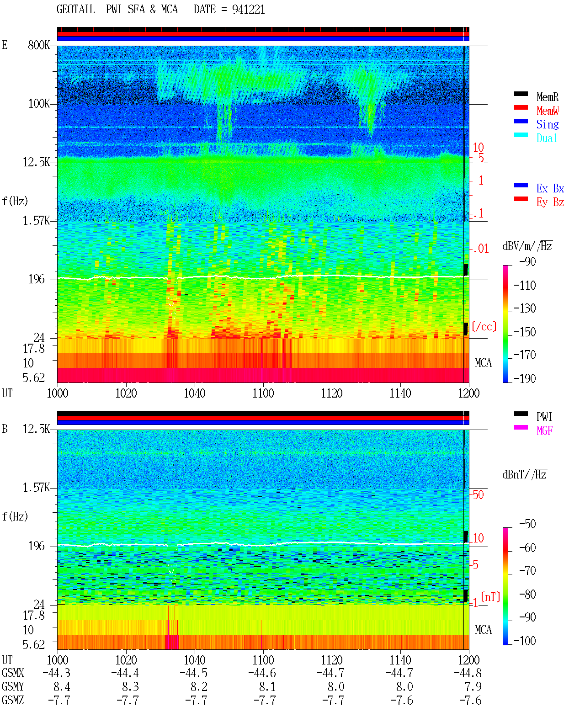Click the 1120 UT label under electric spectrogram
585x728 pixels.
pos(331,393)
